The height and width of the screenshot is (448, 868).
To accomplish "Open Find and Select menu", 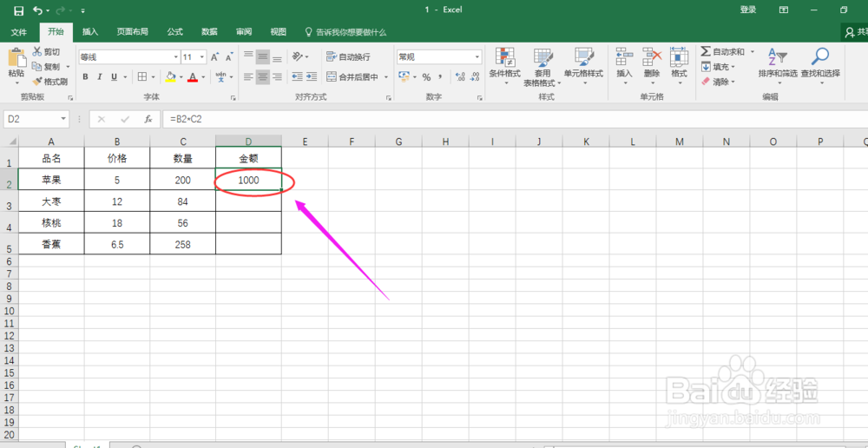I will coord(820,67).
